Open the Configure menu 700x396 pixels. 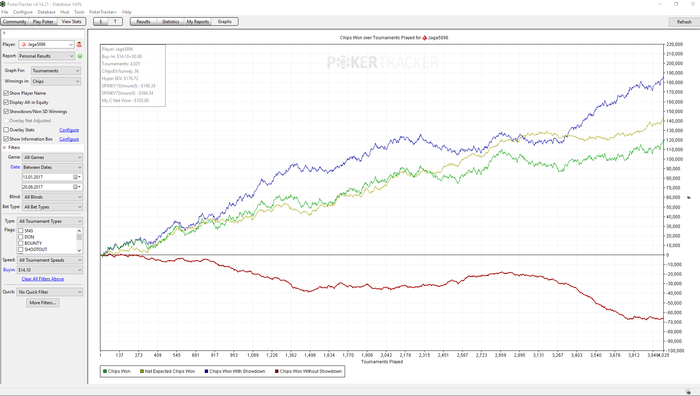pyautogui.click(x=23, y=12)
